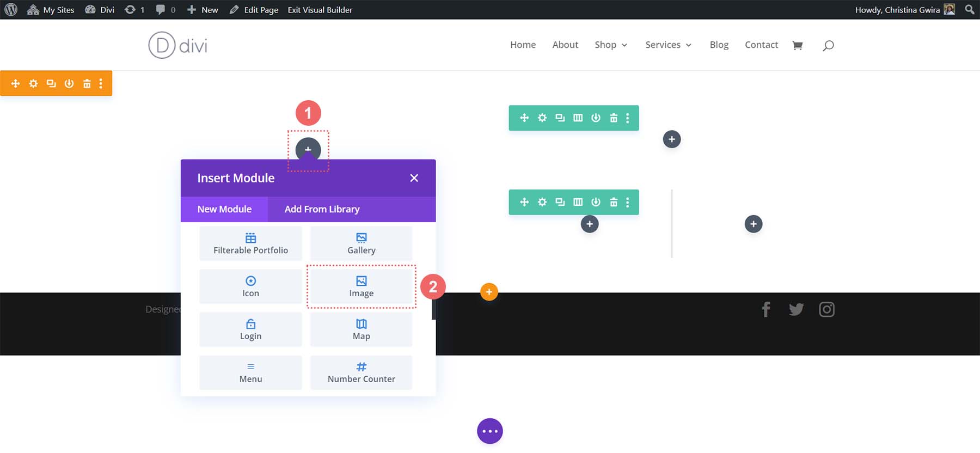Viewport: 980px width, 453px height.
Task: Open more options in orange section toolbar
Action: (x=101, y=83)
